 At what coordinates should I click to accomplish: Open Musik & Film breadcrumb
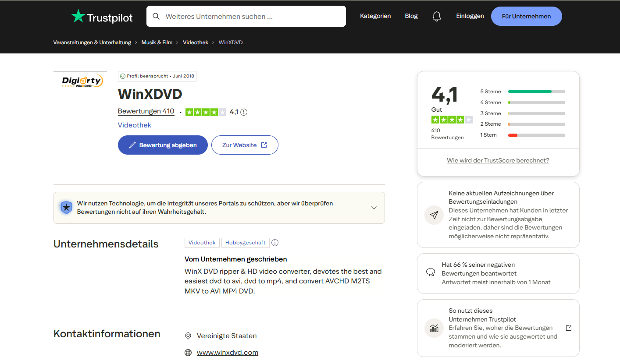pyautogui.click(x=157, y=42)
